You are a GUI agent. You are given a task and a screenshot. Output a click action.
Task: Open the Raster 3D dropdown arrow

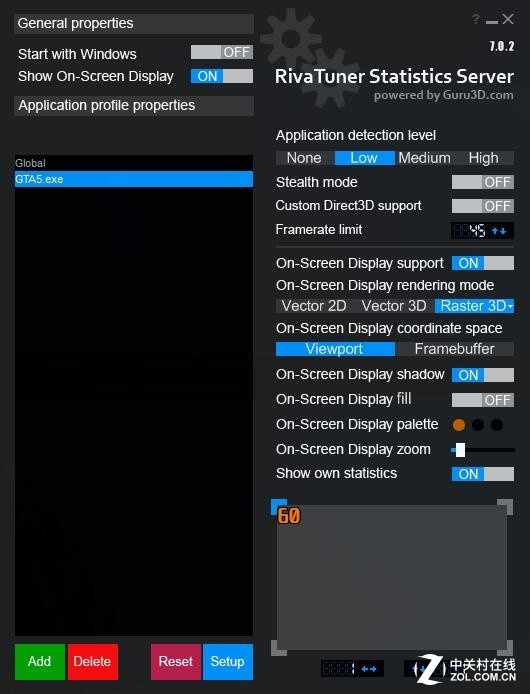pyautogui.click(x=511, y=306)
